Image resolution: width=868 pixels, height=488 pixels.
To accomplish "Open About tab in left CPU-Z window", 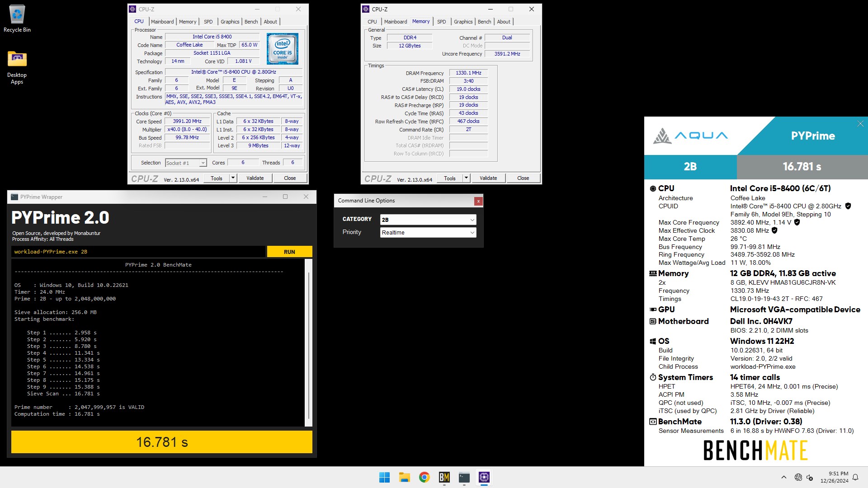I will coord(270,22).
